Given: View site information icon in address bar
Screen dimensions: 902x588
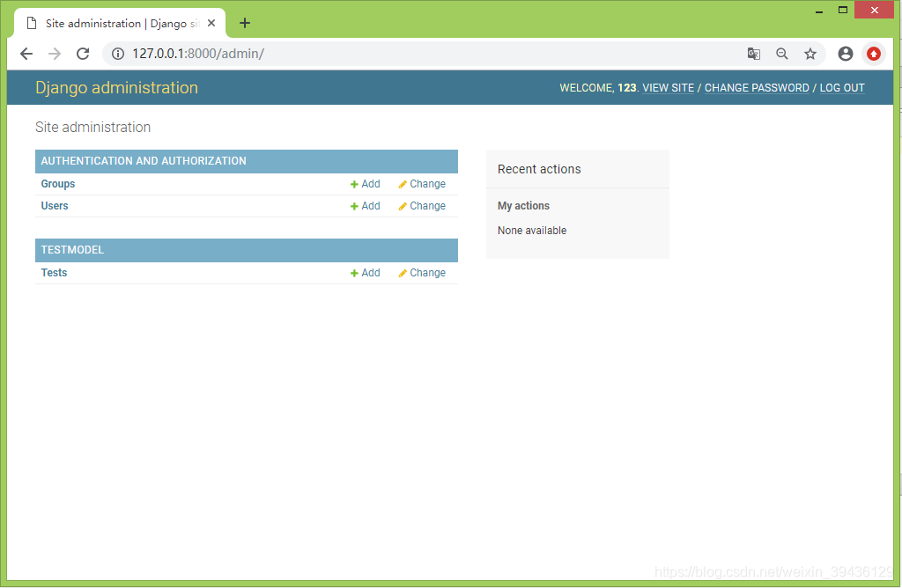Looking at the screenshot, I should click(x=118, y=54).
